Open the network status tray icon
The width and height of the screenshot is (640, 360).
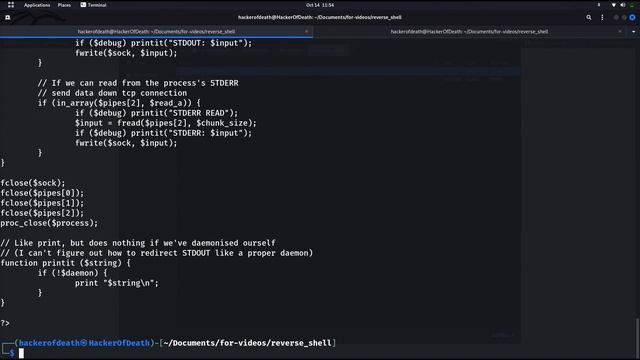[x=613, y=5]
